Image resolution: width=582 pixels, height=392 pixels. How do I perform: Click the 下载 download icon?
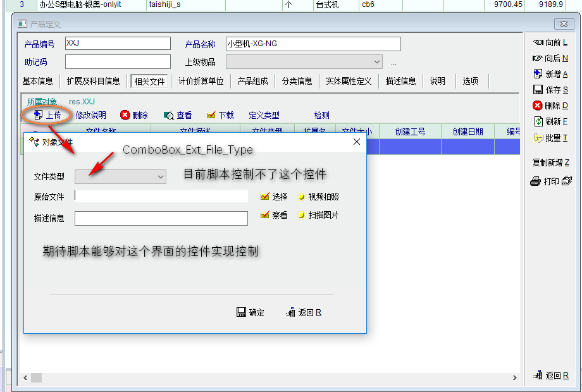[x=211, y=116]
